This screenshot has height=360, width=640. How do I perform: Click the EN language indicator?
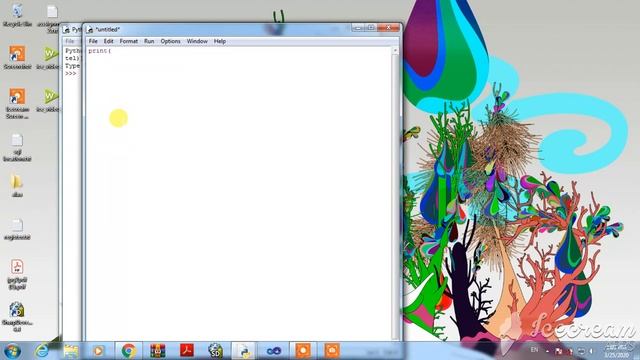click(534, 350)
